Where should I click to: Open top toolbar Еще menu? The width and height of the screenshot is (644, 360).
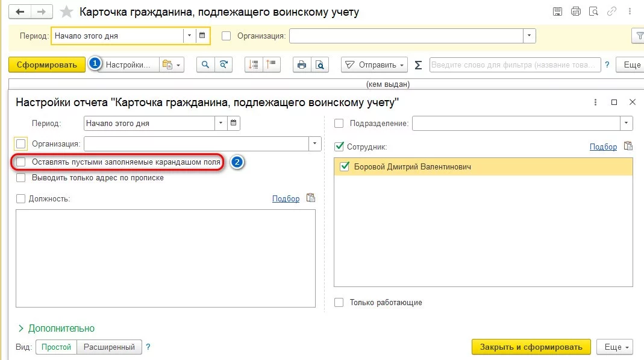point(632,65)
